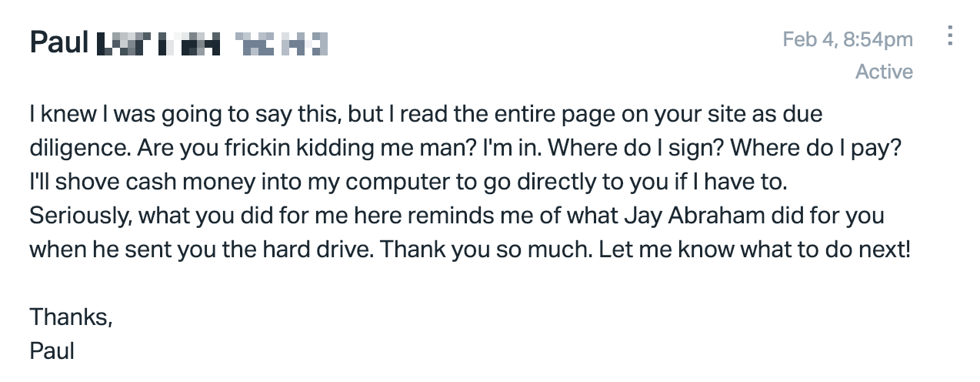The height and width of the screenshot is (382, 980).
Task: Click the "Thanks," closing line
Action: coord(71,317)
